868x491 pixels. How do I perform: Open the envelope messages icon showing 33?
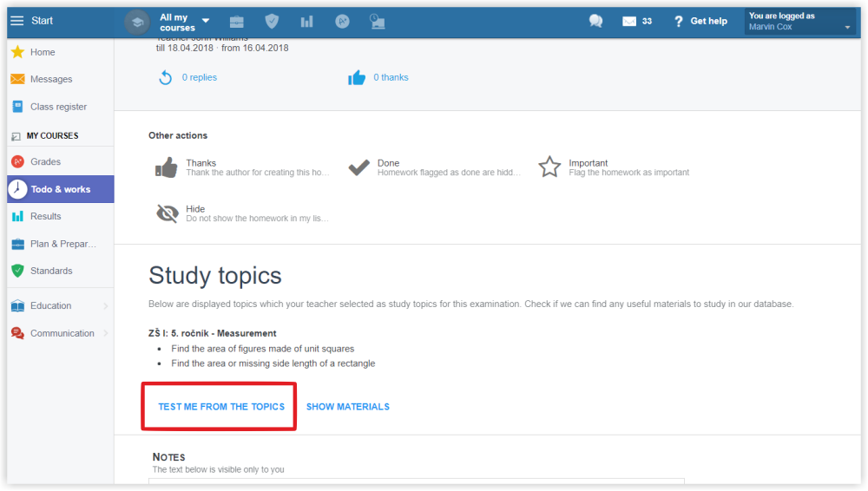pyautogui.click(x=630, y=21)
